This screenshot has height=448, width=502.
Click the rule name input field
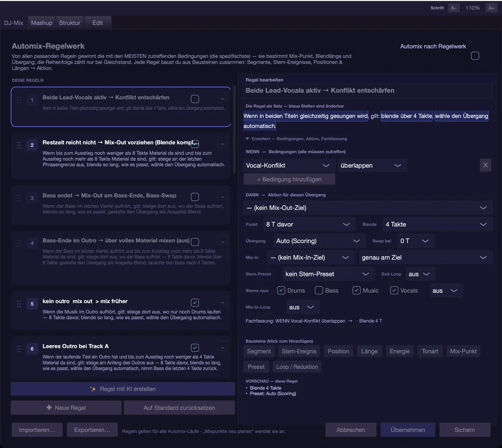click(368, 90)
